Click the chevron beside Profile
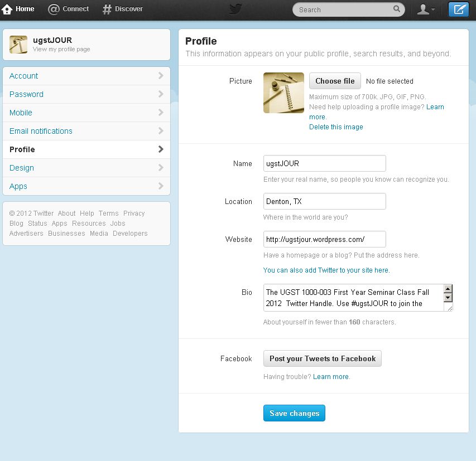Viewport: 476px width, 461px height. [161, 149]
